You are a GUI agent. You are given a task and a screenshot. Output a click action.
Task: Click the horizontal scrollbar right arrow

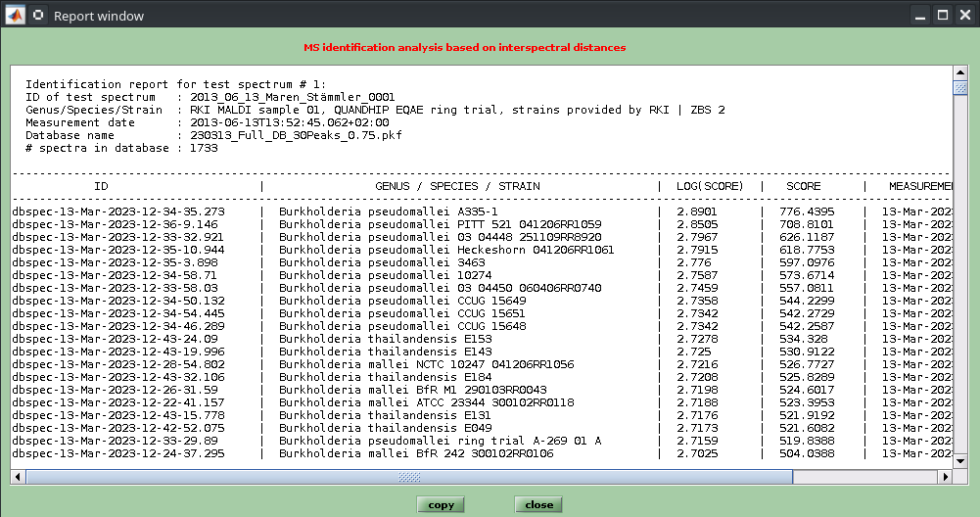946,477
